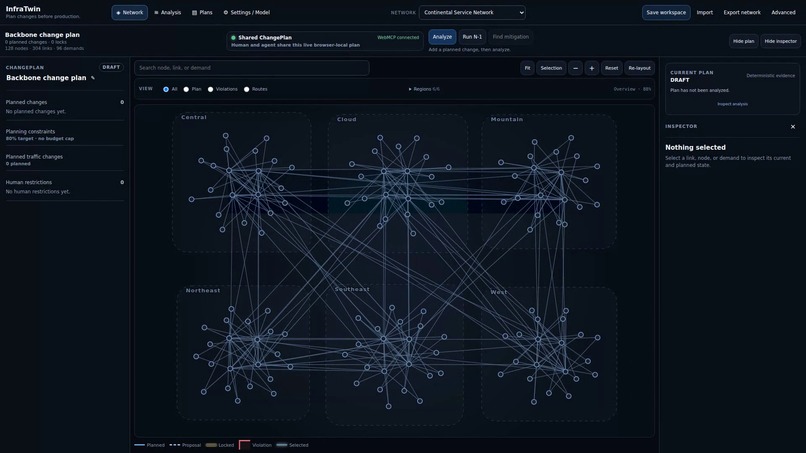Viewport: 806px width, 453px height.
Task: Click Find mitigation button
Action: 510,37
